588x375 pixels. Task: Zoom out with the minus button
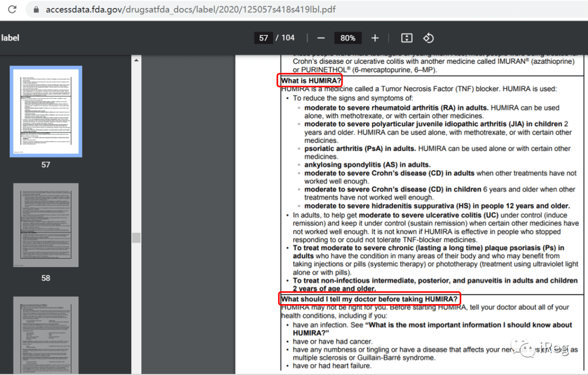[321, 38]
